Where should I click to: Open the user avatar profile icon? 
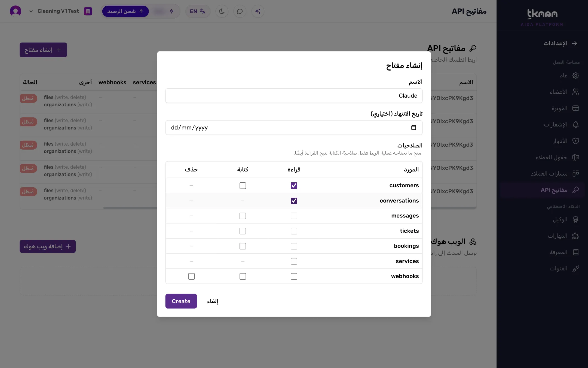(16, 11)
